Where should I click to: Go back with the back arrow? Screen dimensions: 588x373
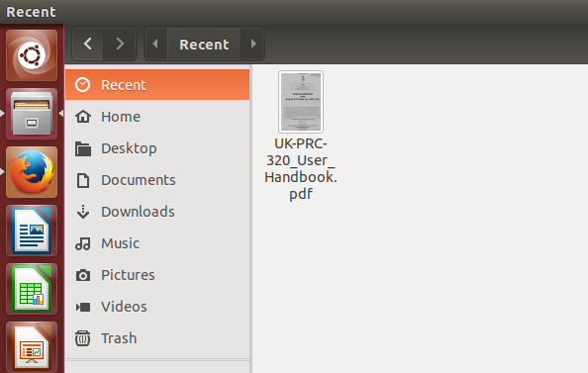coord(88,45)
